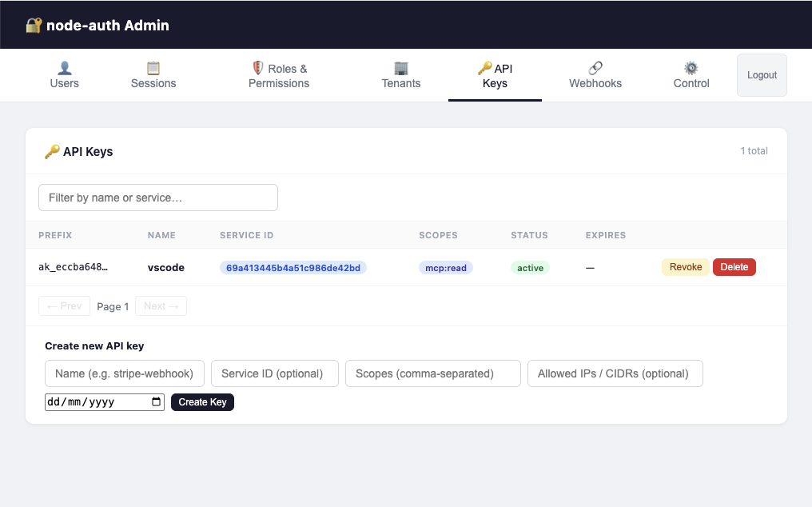Viewport: 812px width, 507px height.
Task: Click the Next page button
Action: pyautogui.click(x=161, y=305)
